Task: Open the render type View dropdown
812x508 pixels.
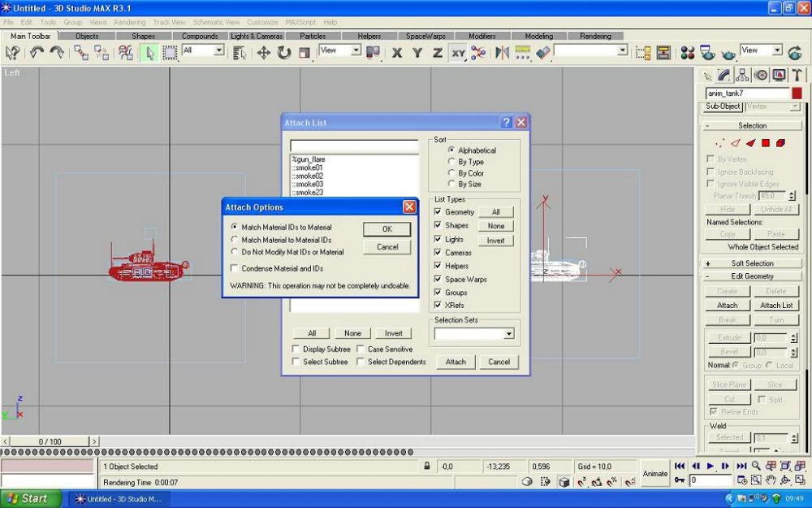Action: coord(777,50)
